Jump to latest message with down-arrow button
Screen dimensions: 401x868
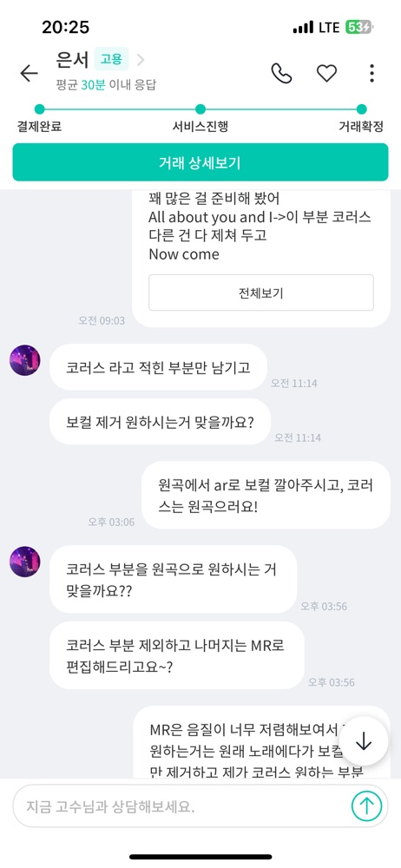coord(364,742)
